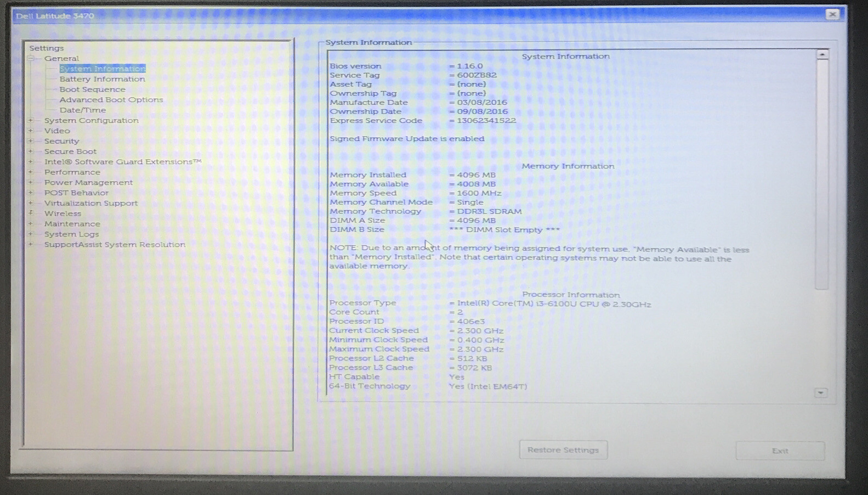The image size is (868, 495).
Task: Select the System Logs label
Action: pos(71,234)
